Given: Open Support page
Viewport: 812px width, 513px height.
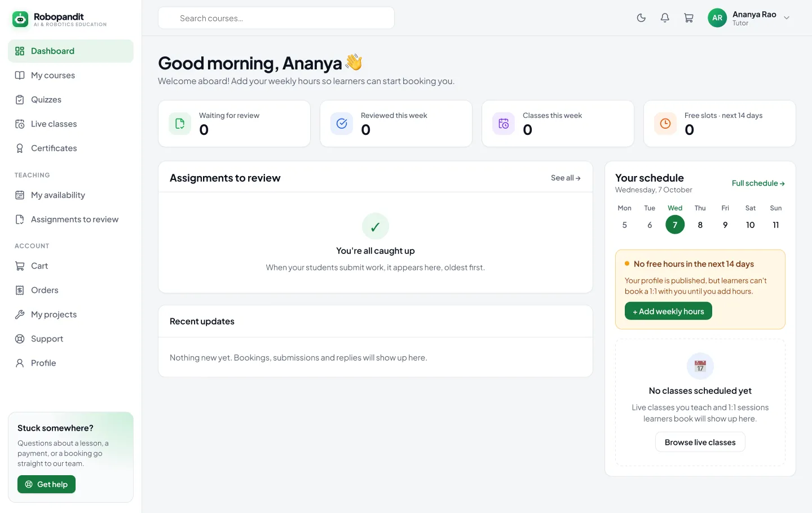Looking at the screenshot, I should [71, 339].
